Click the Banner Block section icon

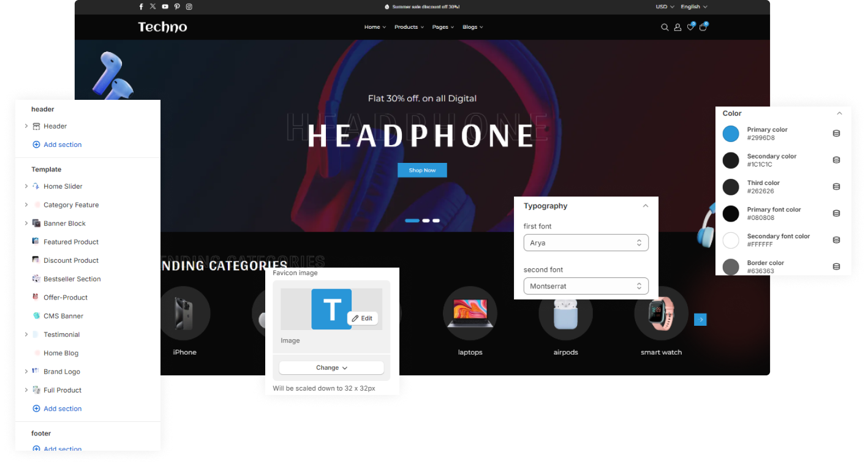click(36, 224)
